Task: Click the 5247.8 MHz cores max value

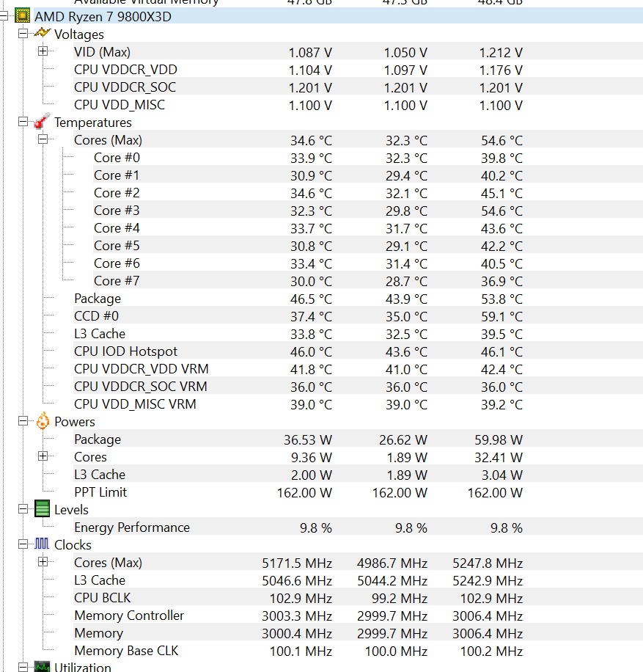Action: [x=488, y=563]
